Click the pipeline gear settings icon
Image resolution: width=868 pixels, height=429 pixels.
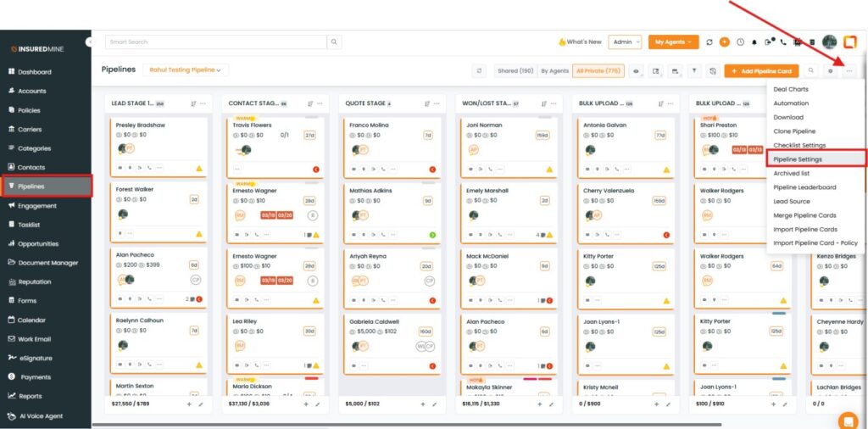[831, 71]
